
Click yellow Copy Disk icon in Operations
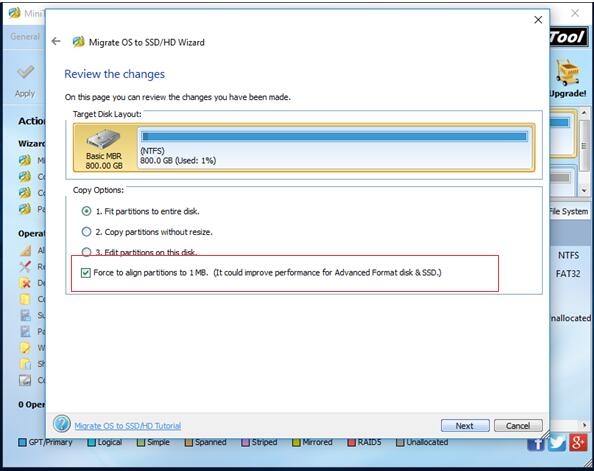[25, 299]
